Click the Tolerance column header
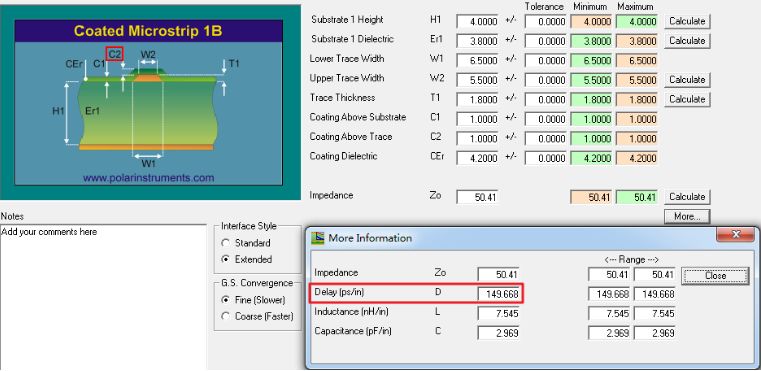The height and width of the screenshot is (371, 761). pos(544,7)
